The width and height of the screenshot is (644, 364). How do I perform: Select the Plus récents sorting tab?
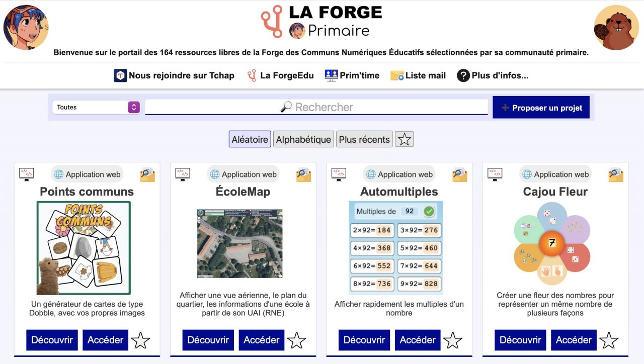pos(364,139)
